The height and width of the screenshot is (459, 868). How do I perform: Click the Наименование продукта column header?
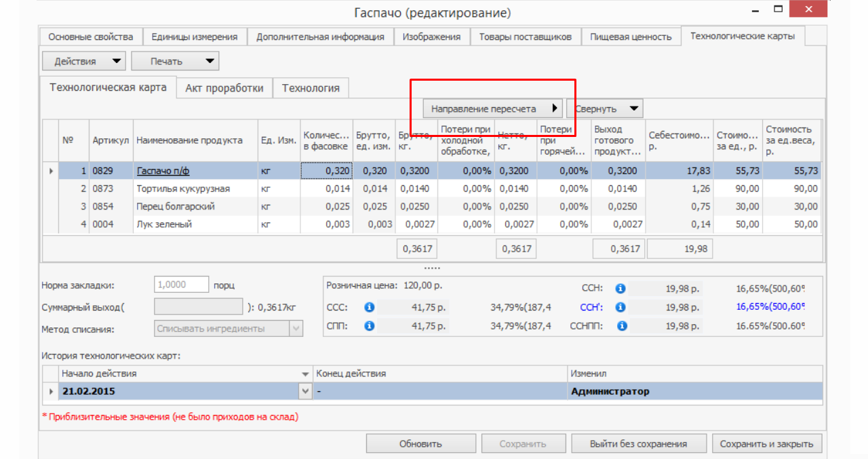tap(195, 140)
